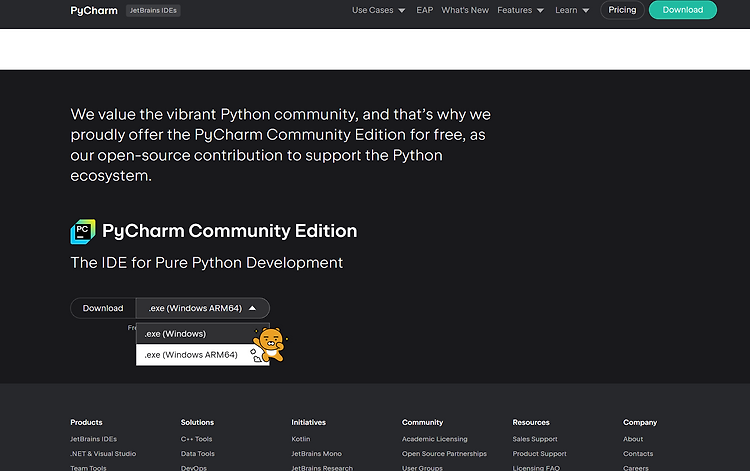Viewport: 750px width, 471px height.
Task: Open the EAP page
Action: [x=424, y=10]
